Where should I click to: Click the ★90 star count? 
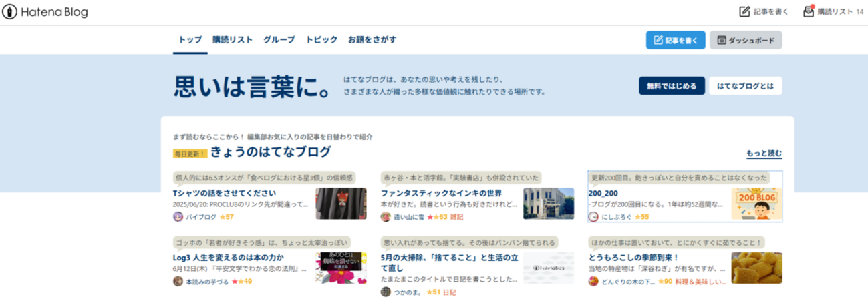666,282
